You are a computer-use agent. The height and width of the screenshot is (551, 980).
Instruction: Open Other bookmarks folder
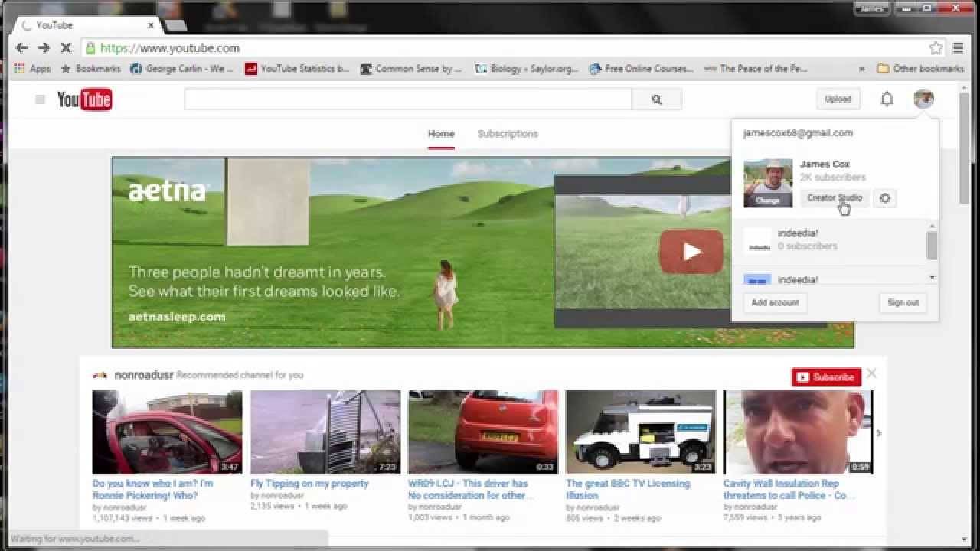pyautogui.click(x=920, y=69)
